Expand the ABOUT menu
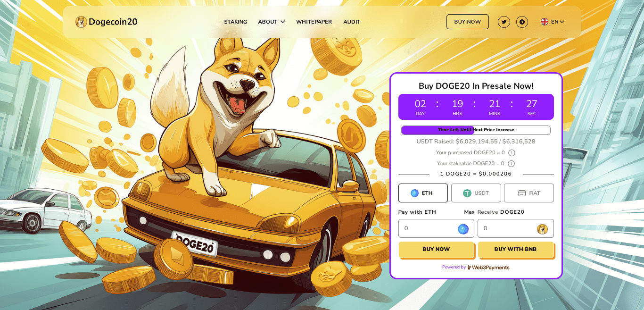The width and height of the screenshot is (644, 310). coord(272,22)
